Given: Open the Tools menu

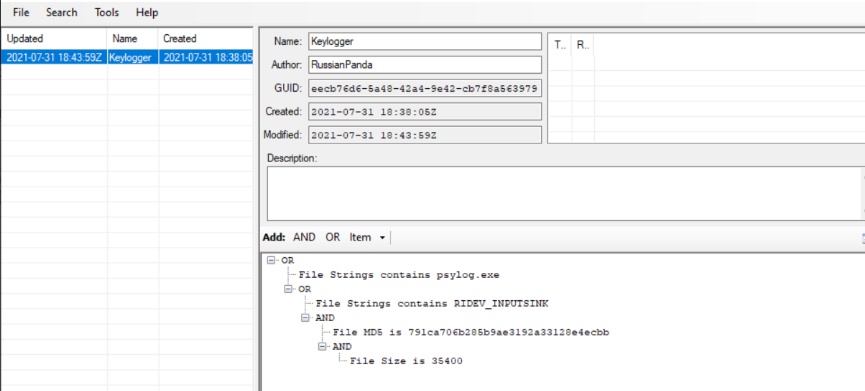Looking at the screenshot, I should coord(106,12).
